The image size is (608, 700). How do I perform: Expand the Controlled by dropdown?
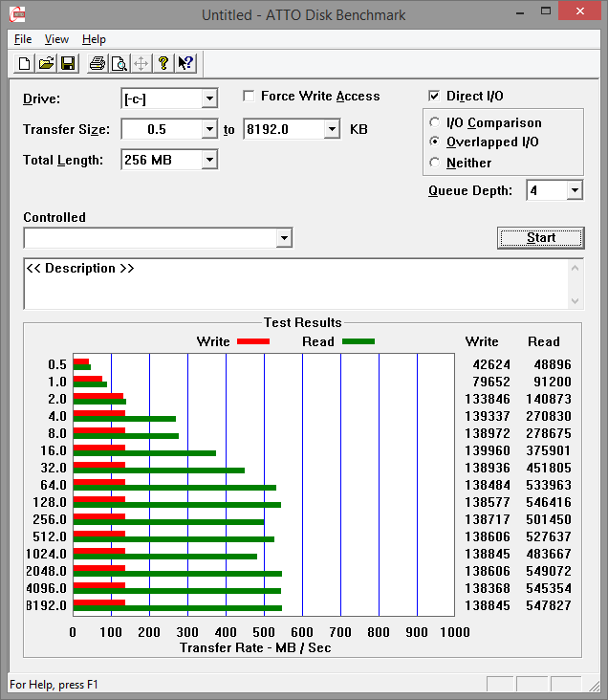[x=284, y=238]
